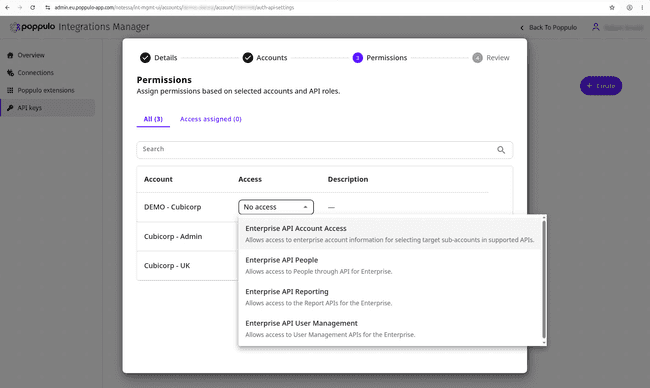This screenshot has width=650, height=388.
Task: Open the site info icon in address bar
Action: click(47, 7)
